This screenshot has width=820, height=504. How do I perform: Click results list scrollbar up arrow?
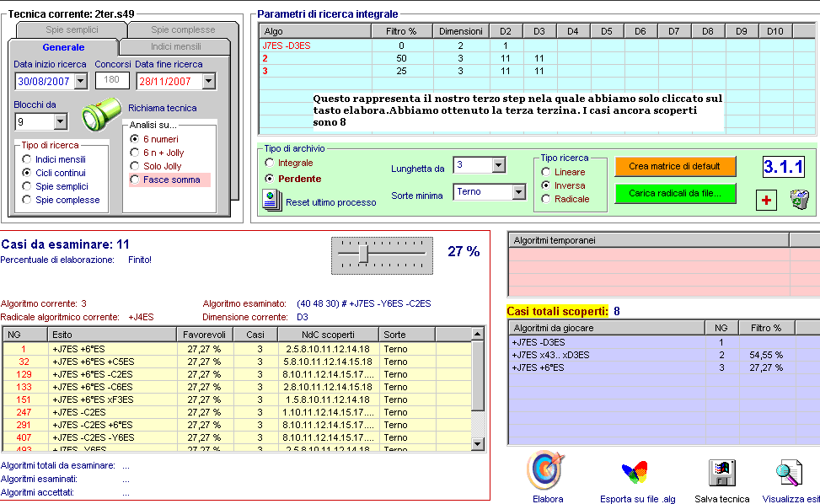[478, 334]
